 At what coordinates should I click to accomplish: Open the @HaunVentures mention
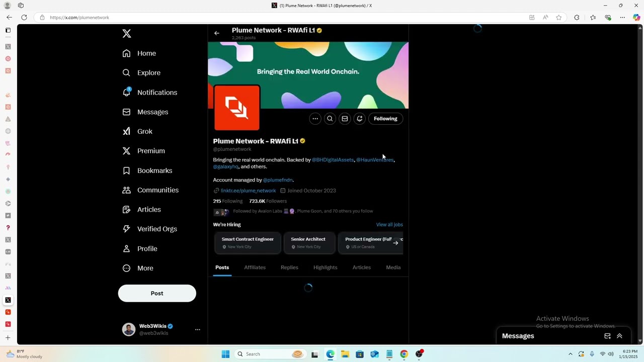pyautogui.click(x=375, y=160)
